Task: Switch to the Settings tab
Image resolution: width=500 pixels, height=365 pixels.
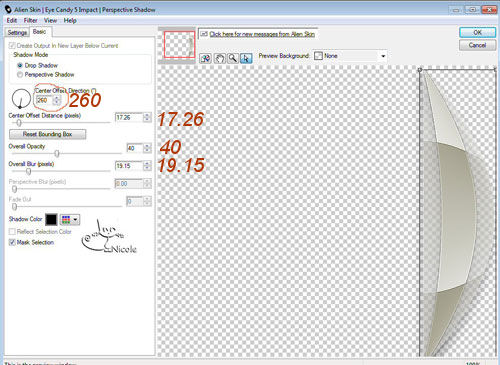Action: coord(17,32)
